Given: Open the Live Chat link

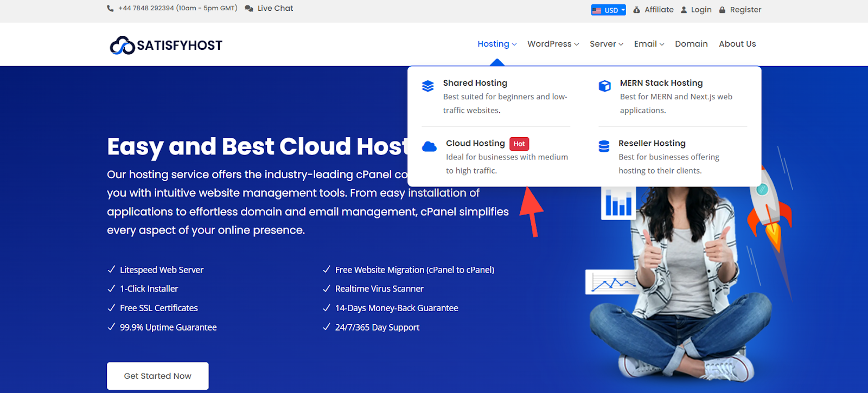Looking at the screenshot, I should [275, 8].
